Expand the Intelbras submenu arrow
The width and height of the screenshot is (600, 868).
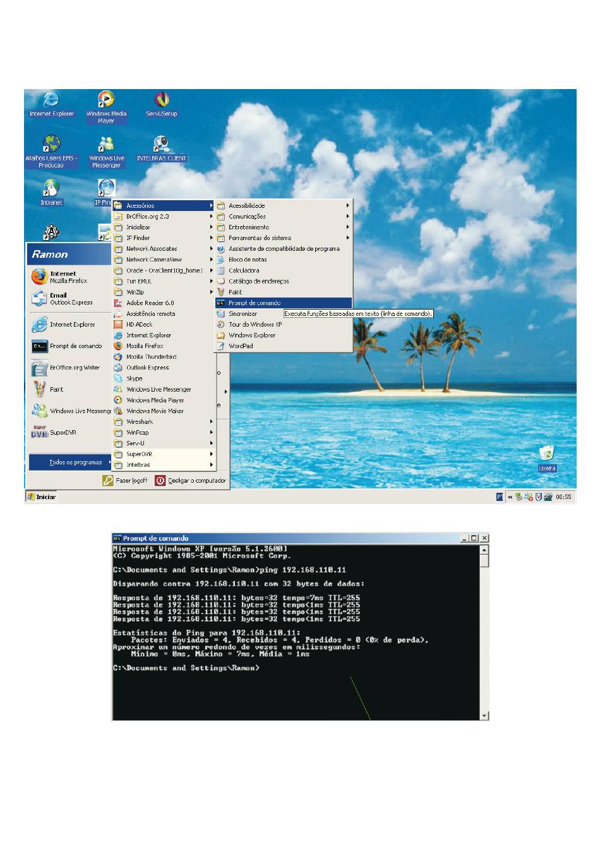coord(212,464)
